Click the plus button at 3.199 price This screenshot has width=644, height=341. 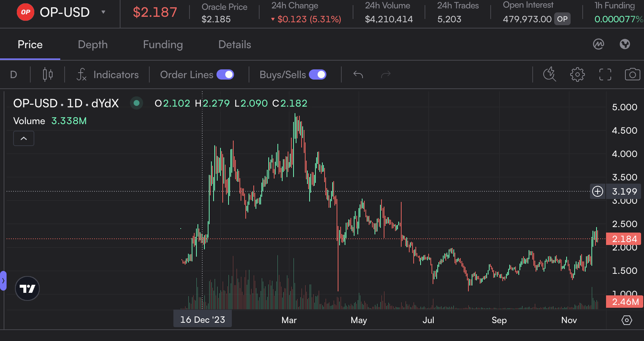click(598, 191)
